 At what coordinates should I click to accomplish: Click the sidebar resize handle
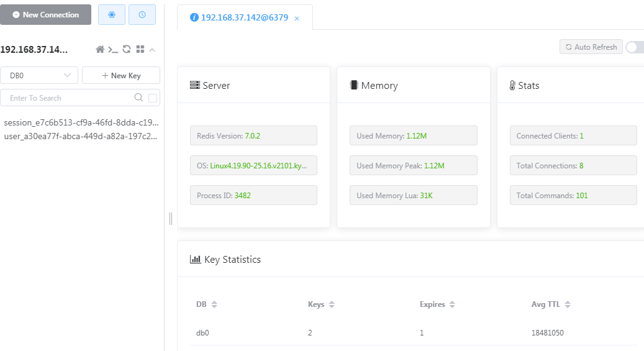tap(170, 218)
